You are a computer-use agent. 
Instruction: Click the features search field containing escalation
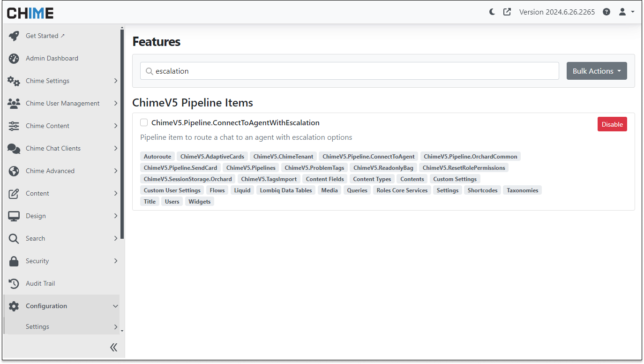(x=350, y=71)
